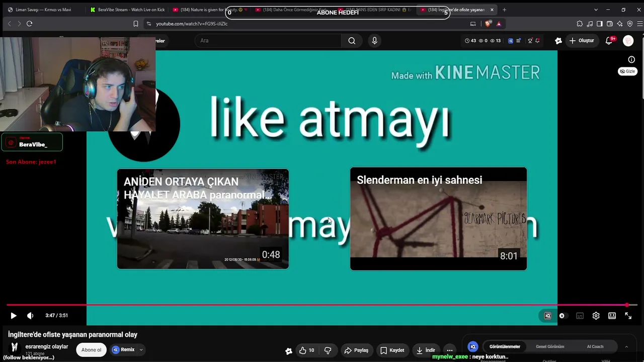644x362 pixels.
Task: Click the YouTube search magnifier button
Action: pyautogui.click(x=352, y=41)
